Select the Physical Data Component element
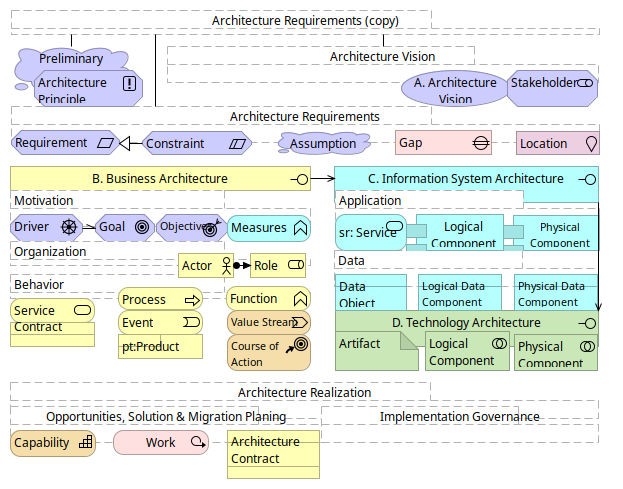This screenshot has width=623, height=489. [556, 292]
